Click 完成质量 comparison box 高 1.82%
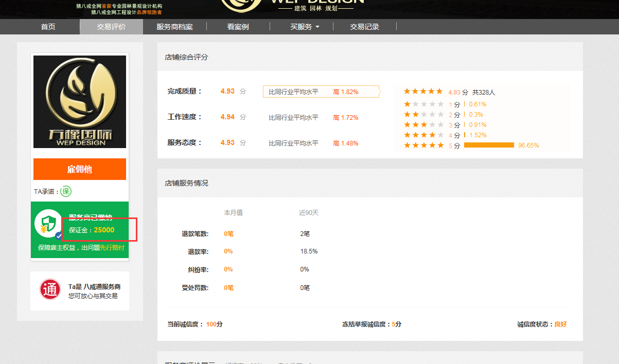Viewport: 619px width, 364px height. [x=321, y=92]
